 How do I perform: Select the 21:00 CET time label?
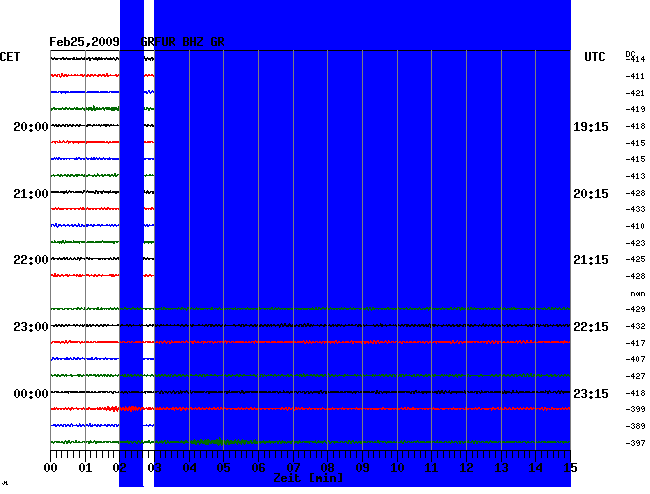[31, 194]
